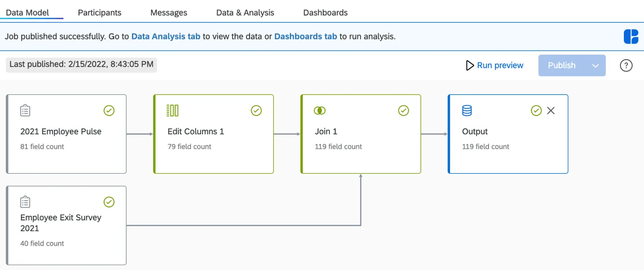Viewport: 644px width, 270px height.
Task: Click the Run preview play icon
Action: 470,65
